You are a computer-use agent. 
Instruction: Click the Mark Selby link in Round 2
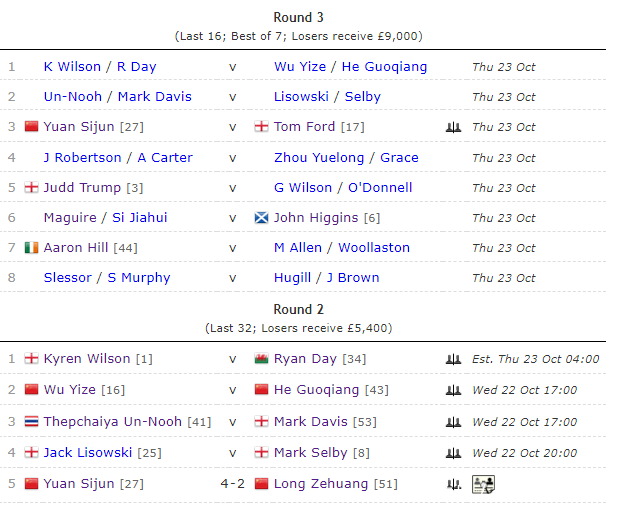pyautogui.click(x=310, y=453)
